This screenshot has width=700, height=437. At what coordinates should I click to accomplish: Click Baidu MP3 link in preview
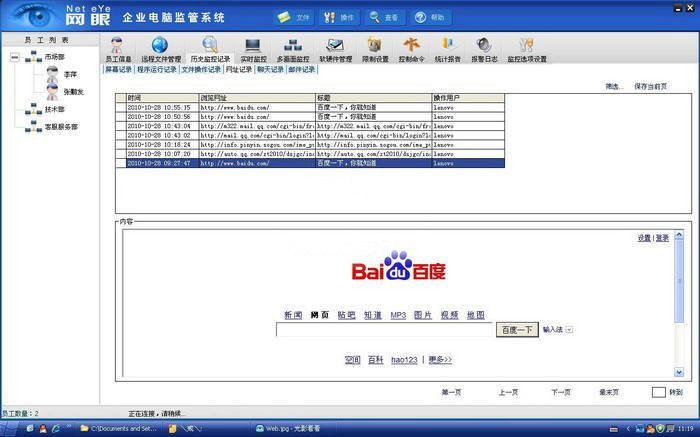pyautogui.click(x=398, y=315)
